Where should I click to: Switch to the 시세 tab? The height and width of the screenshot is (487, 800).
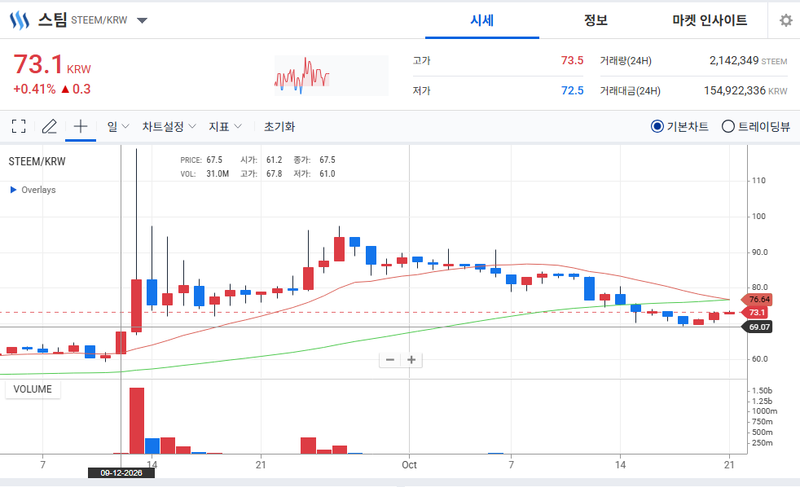(x=482, y=20)
